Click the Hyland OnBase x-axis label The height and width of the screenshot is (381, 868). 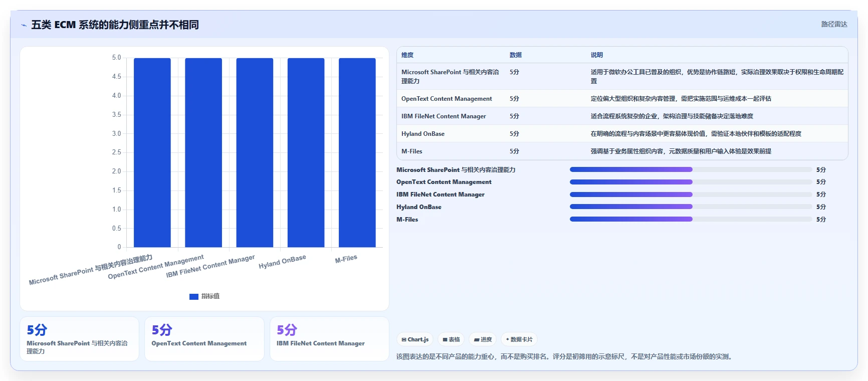point(282,262)
